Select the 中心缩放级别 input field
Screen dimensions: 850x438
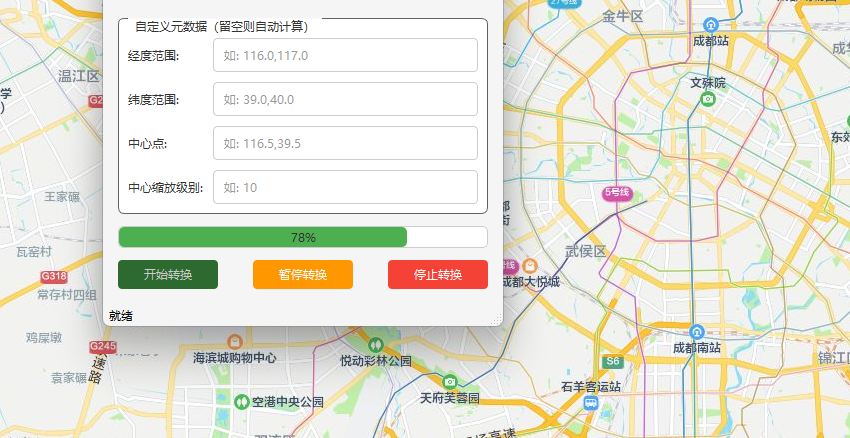[x=345, y=187]
